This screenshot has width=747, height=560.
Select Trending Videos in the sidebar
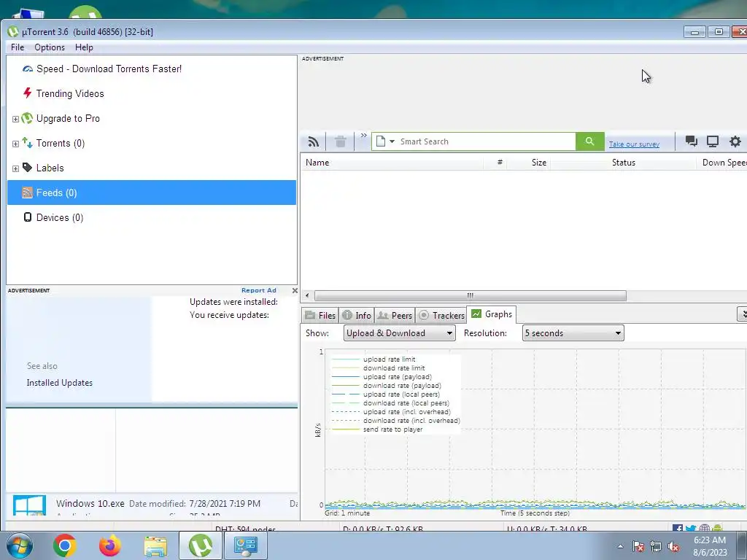tap(70, 93)
